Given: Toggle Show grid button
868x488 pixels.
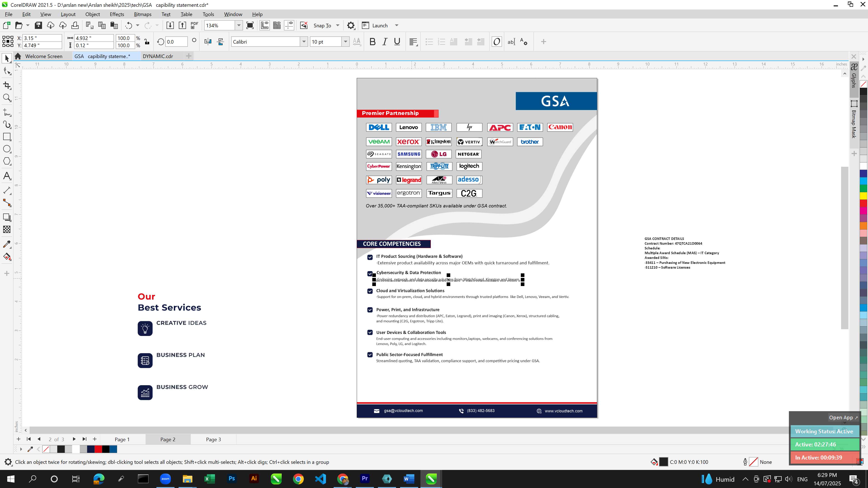Looking at the screenshot, I should click(x=277, y=26).
